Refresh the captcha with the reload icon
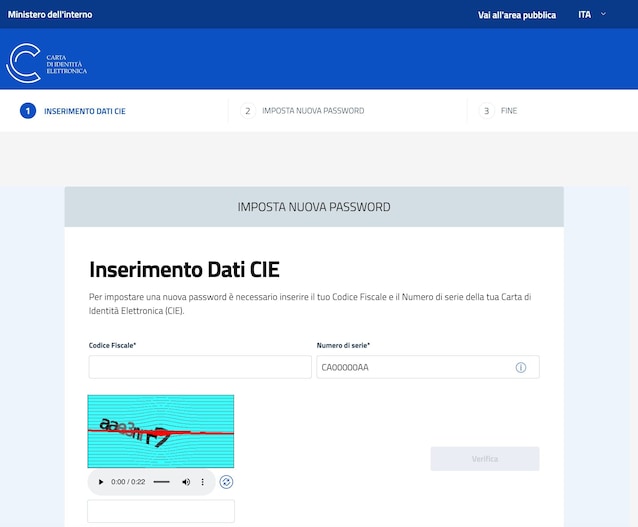Viewport: 638px width, 527px height. pyautogui.click(x=227, y=482)
